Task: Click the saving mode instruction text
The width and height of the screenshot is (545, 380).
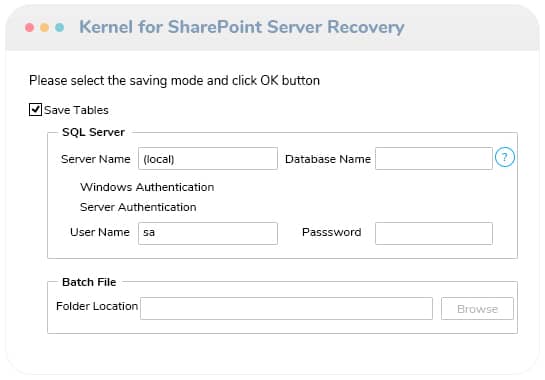Action: (x=174, y=81)
